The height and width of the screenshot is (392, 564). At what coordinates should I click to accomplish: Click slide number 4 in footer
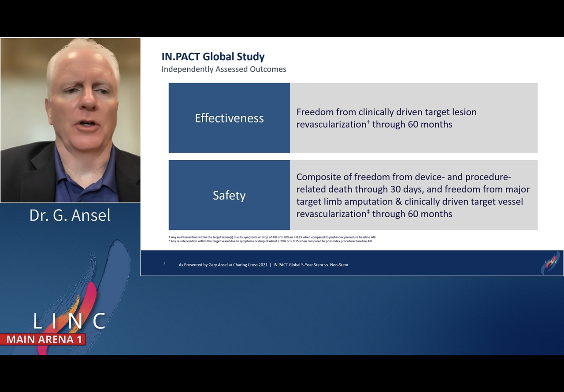coord(164,264)
